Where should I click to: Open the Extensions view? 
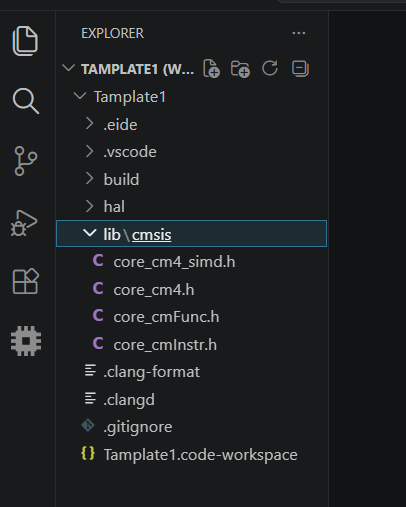(26, 281)
